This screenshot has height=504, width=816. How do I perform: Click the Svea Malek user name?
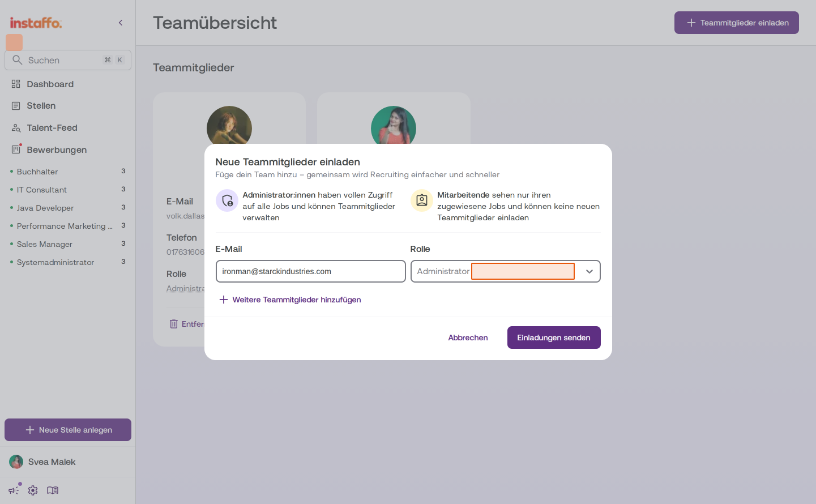[52, 462]
